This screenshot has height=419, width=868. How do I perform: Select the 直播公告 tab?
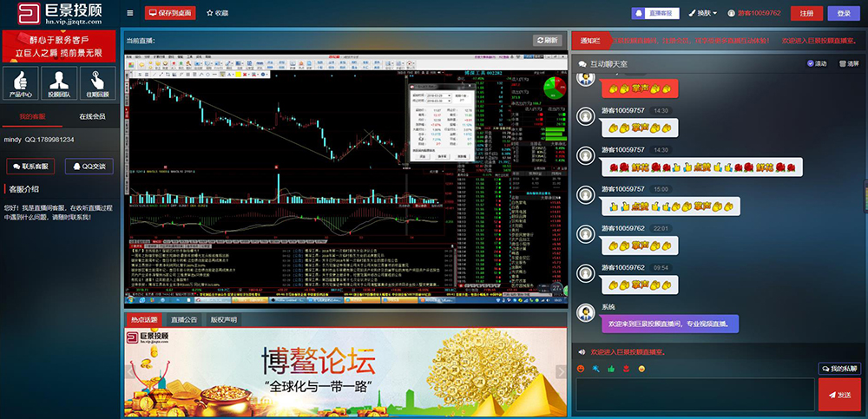pyautogui.click(x=184, y=319)
